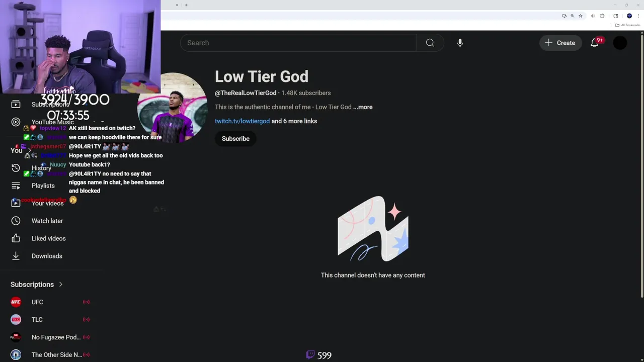Start voice search with the microphone
Viewport: 644px width, 362px height.
tap(460, 43)
